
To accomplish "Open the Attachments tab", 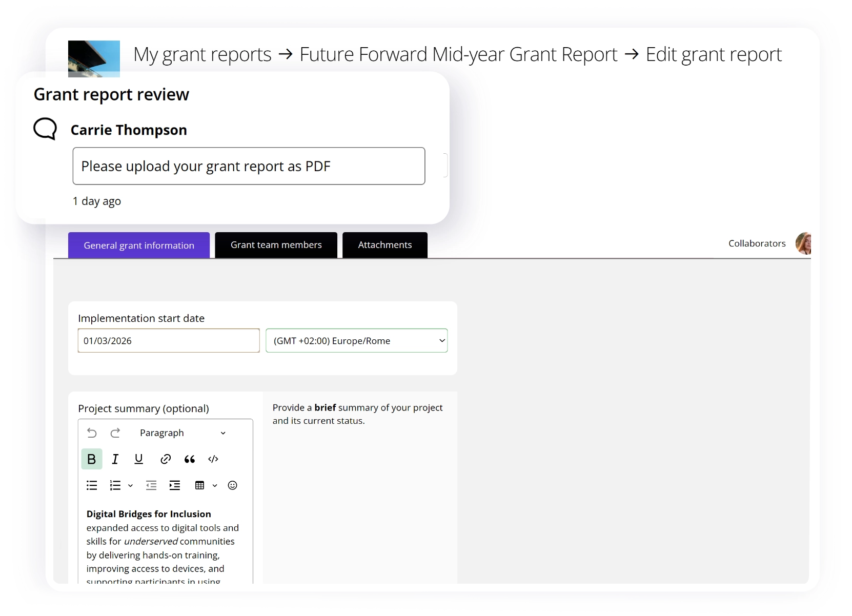I will [x=385, y=245].
